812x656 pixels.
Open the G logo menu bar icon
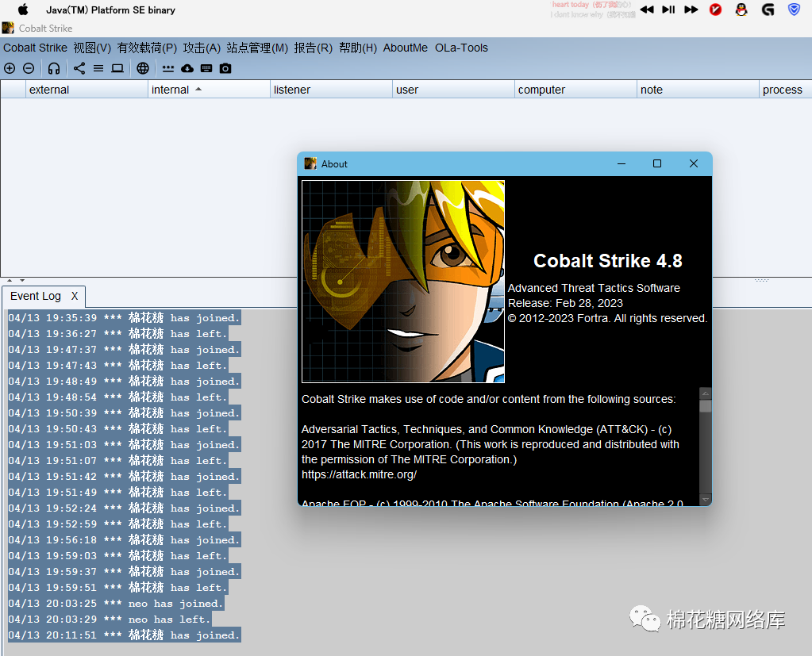pyautogui.click(x=768, y=10)
